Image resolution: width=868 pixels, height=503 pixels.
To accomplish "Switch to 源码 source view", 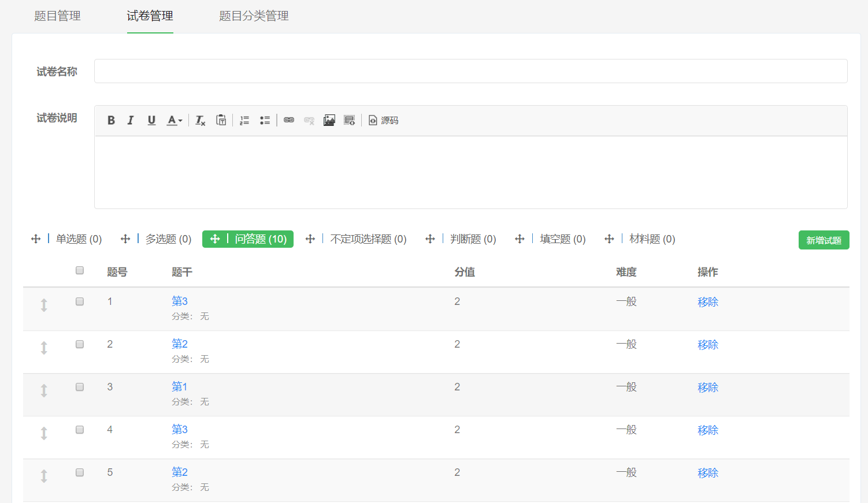I will [x=384, y=120].
